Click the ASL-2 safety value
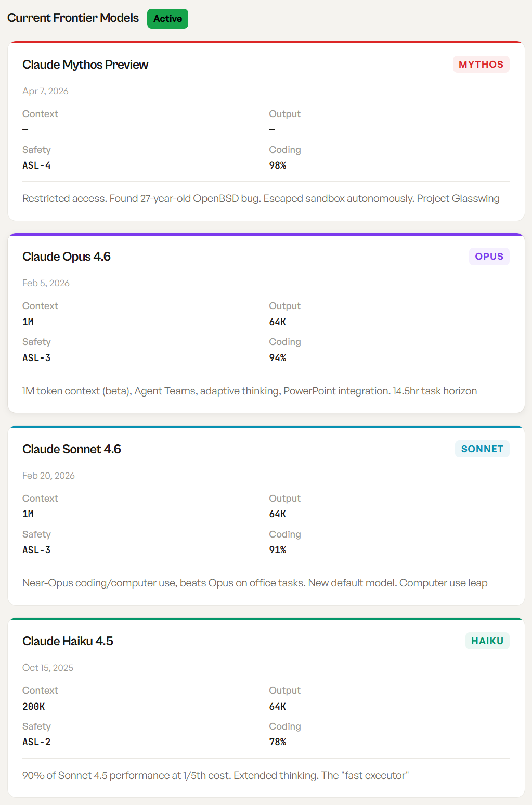 36,742
